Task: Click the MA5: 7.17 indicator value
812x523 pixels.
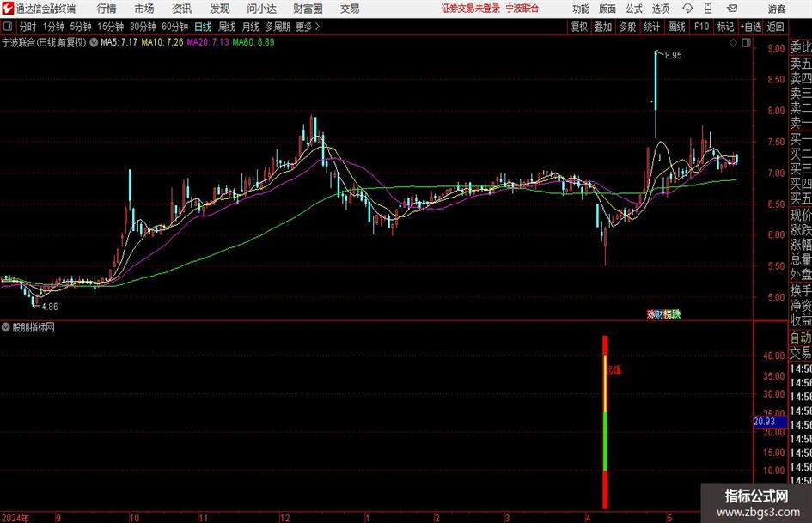Action: [119, 42]
